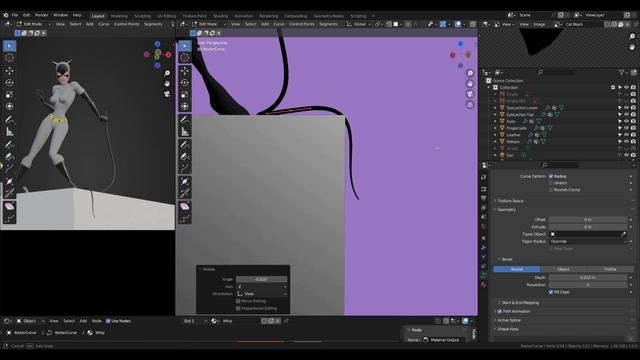This screenshot has height=360, width=640.
Task: Collapse the Geometry panel
Action: click(x=506, y=210)
